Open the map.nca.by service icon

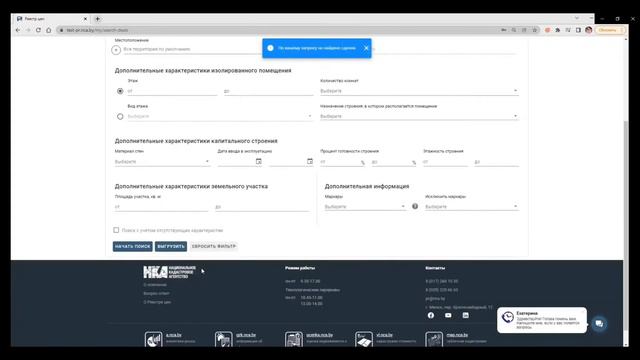pos(434,339)
